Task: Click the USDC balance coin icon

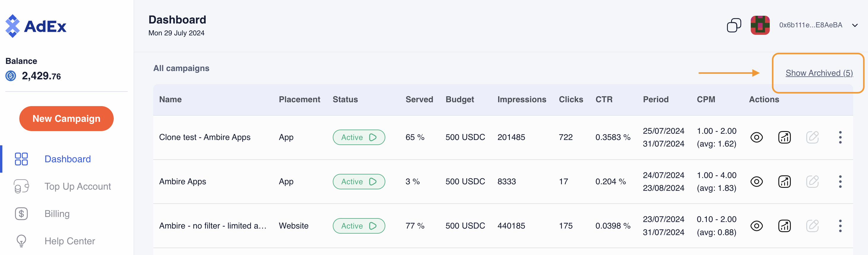Action: click(11, 76)
